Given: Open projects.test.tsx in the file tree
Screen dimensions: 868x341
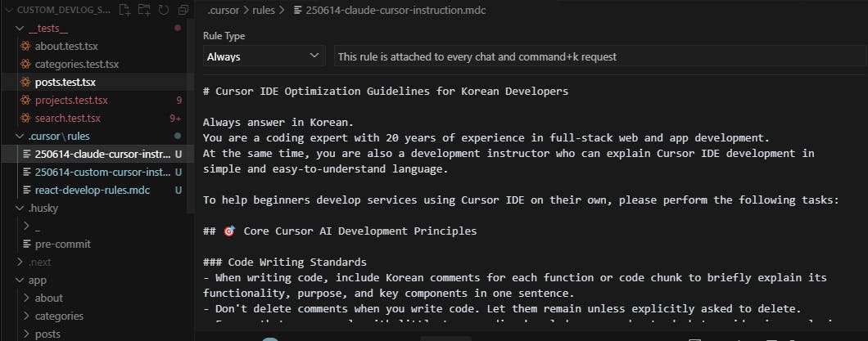Looking at the screenshot, I should coord(70,100).
